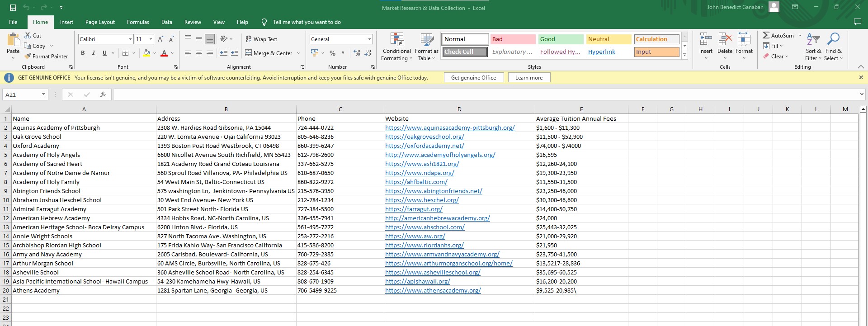Click the Get genuine Office button
This screenshot has width=868, height=326.
pos(473,78)
